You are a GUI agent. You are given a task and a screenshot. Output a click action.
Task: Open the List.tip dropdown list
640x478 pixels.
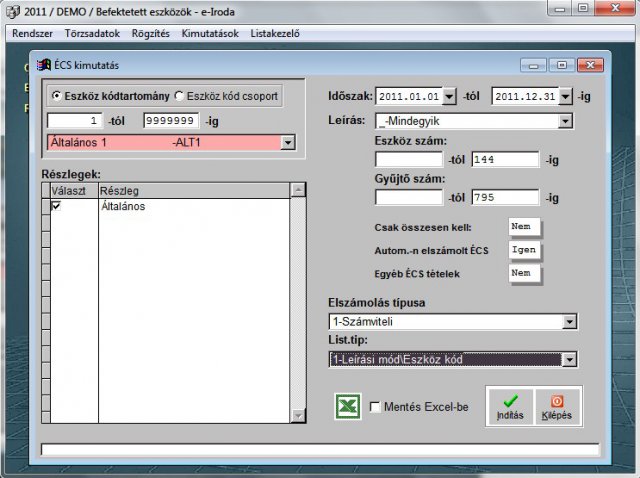click(x=569, y=359)
